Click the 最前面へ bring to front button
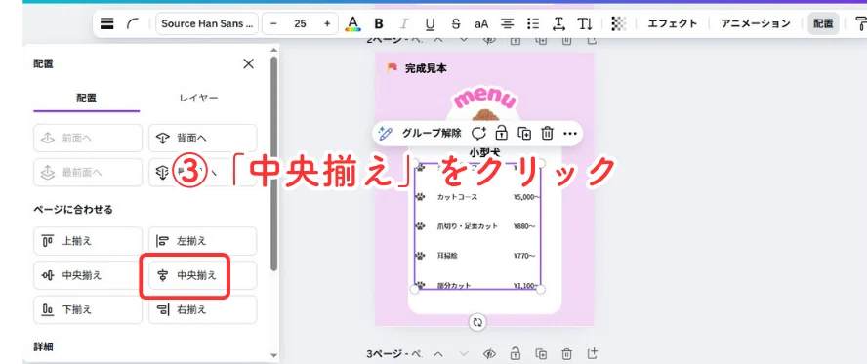 (88, 173)
